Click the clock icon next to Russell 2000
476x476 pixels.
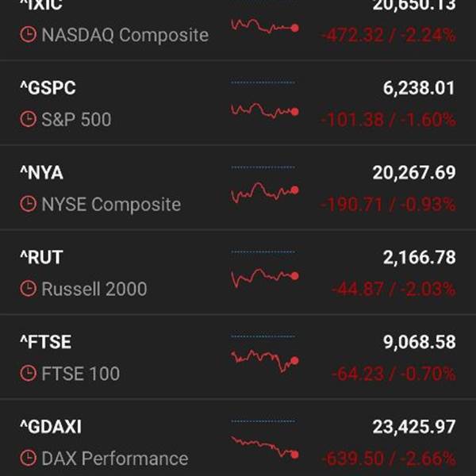[x=29, y=289]
